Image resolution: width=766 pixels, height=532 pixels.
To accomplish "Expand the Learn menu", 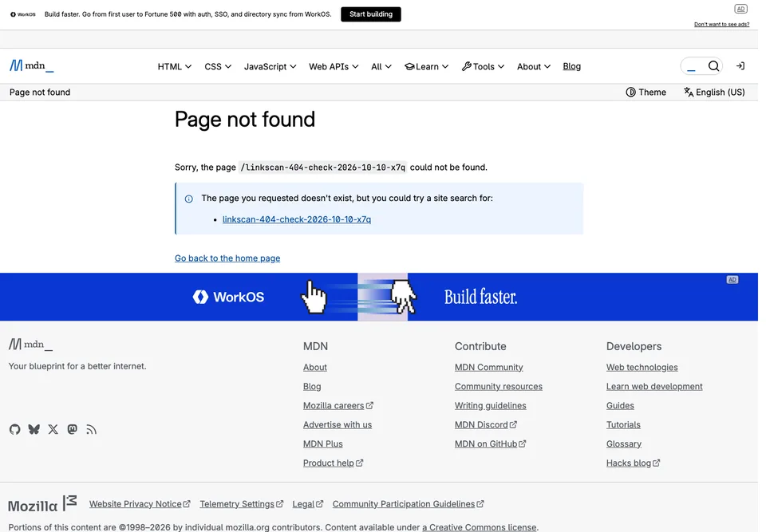I will point(426,66).
